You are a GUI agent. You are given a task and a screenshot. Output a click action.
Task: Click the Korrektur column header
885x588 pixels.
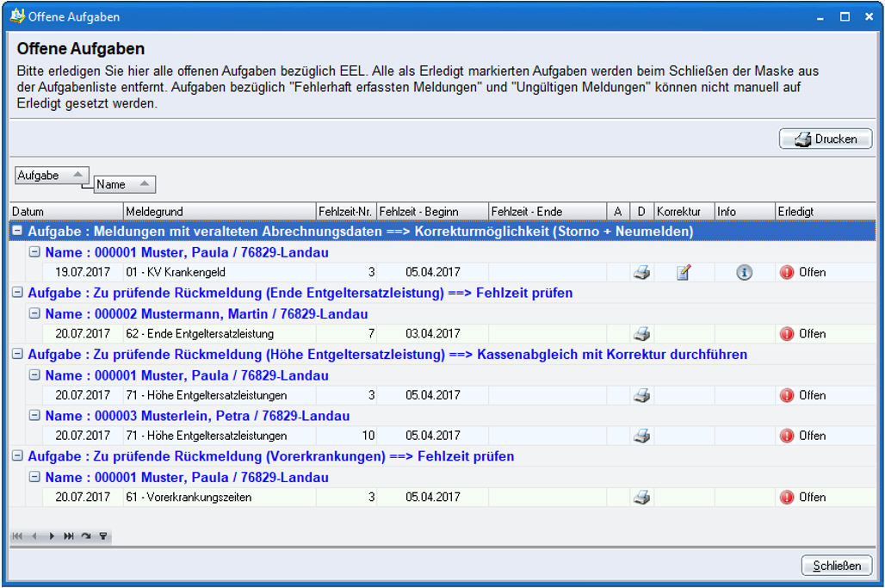pyautogui.click(x=684, y=212)
